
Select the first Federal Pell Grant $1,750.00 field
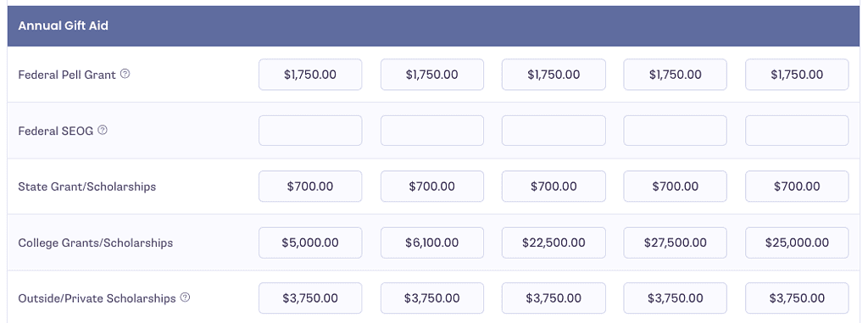tap(310, 75)
